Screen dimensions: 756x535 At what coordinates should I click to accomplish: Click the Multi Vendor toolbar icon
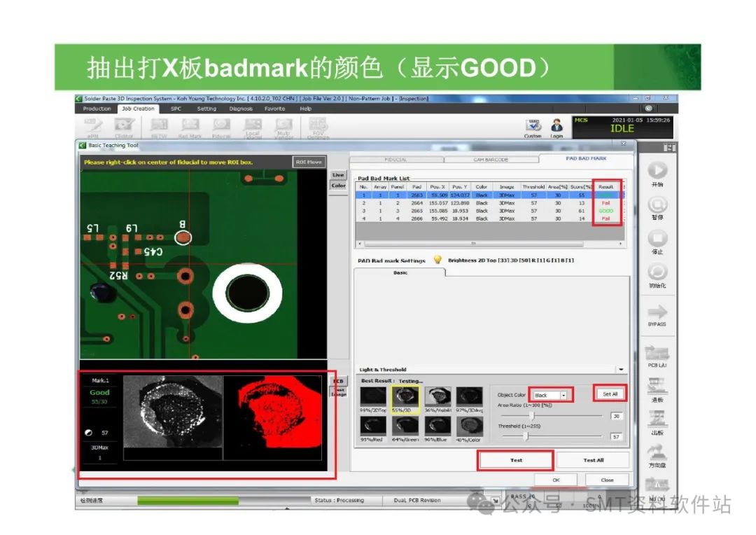[x=283, y=127]
